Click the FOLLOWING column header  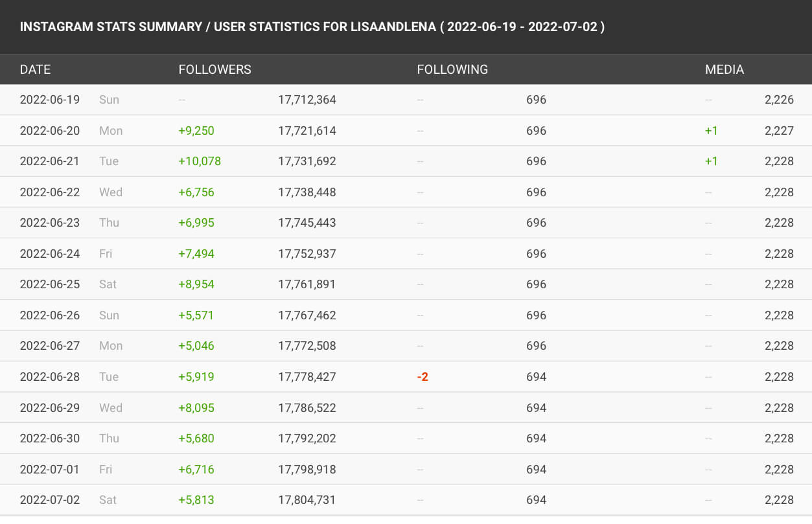pyautogui.click(x=452, y=69)
